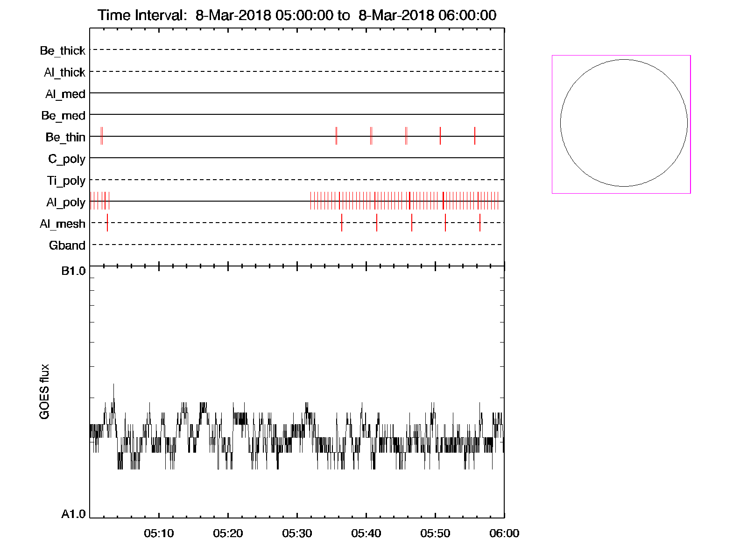Viewport: 747px width, 560px height.
Task: Click the last Al_mesh red marker
Action: 480,223
